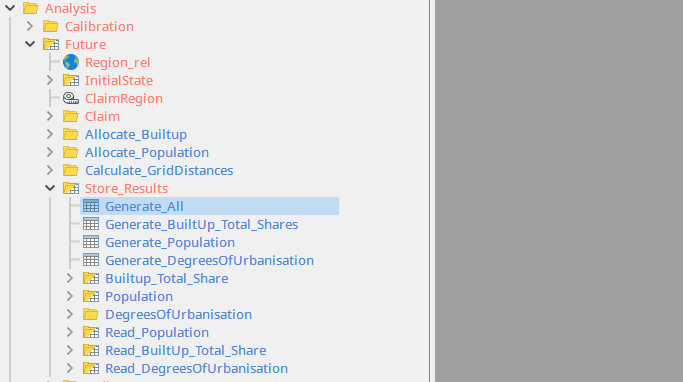Select Calculate_GridDistances in the tree
The image size is (683, 382).
coord(159,170)
